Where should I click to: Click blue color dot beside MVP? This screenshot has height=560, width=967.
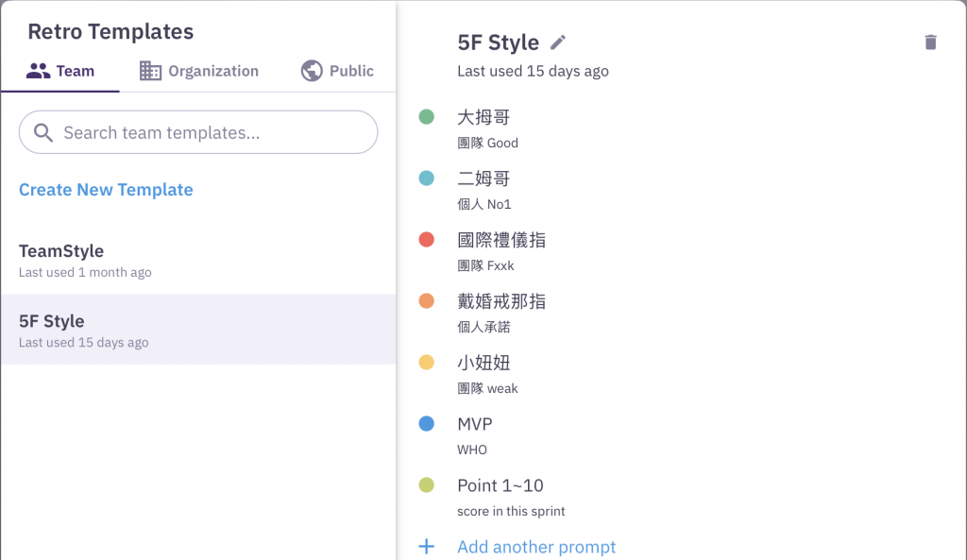coord(426,424)
